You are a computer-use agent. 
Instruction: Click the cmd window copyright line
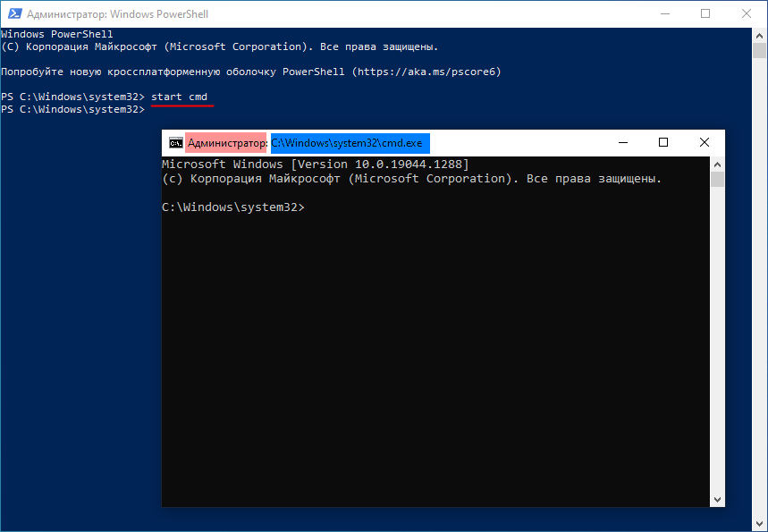coord(412,179)
